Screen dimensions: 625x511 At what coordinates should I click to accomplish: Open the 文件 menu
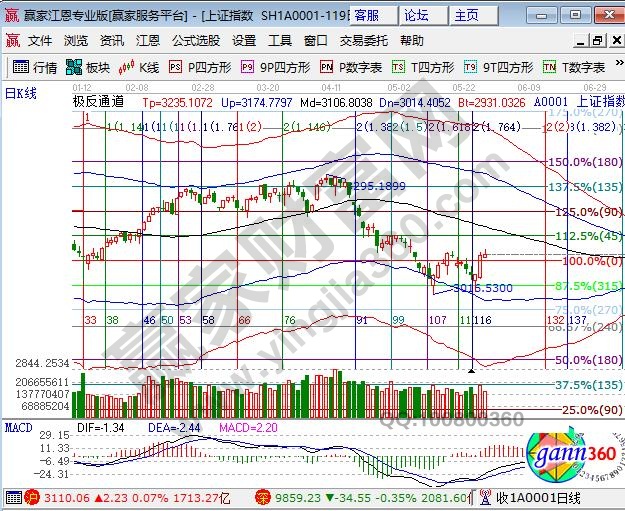pos(39,41)
